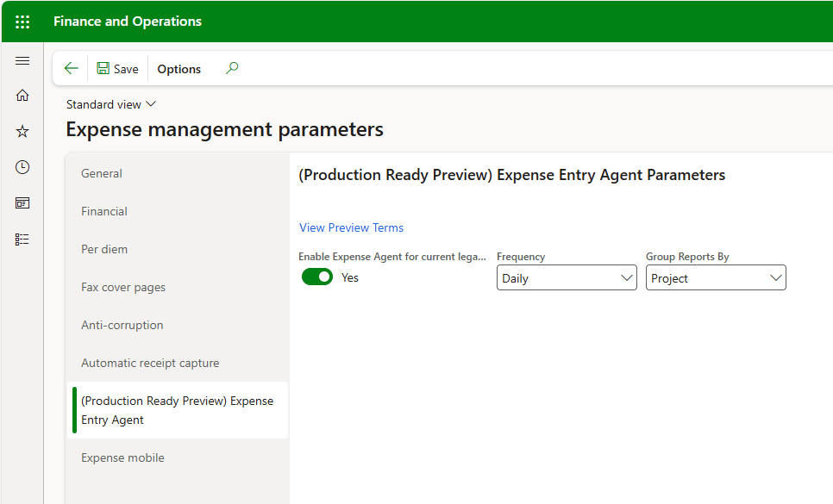Click the Save button

(117, 69)
